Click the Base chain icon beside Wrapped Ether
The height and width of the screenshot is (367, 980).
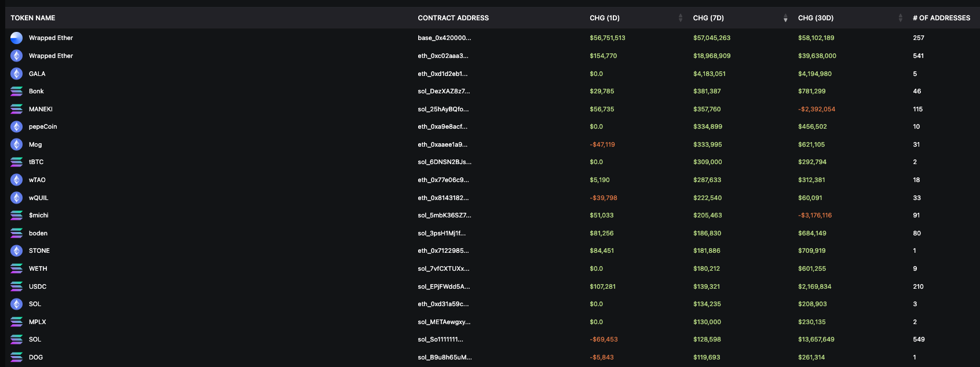(x=17, y=38)
